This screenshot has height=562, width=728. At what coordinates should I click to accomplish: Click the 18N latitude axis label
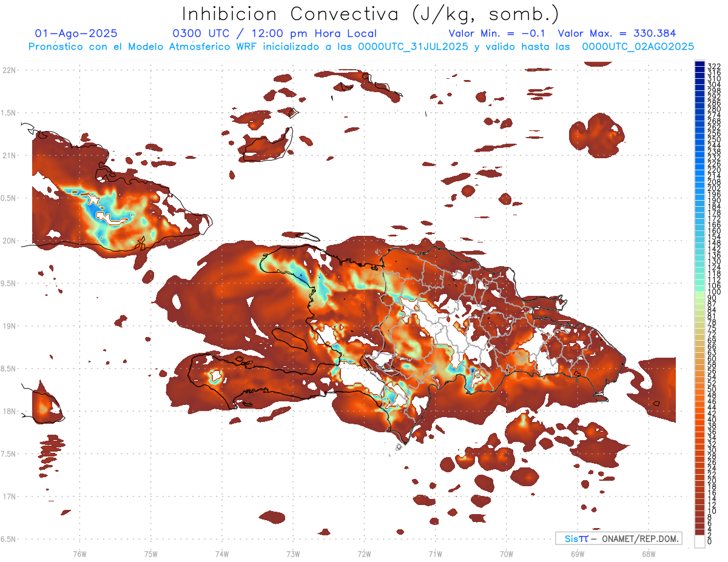click(x=9, y=412)
